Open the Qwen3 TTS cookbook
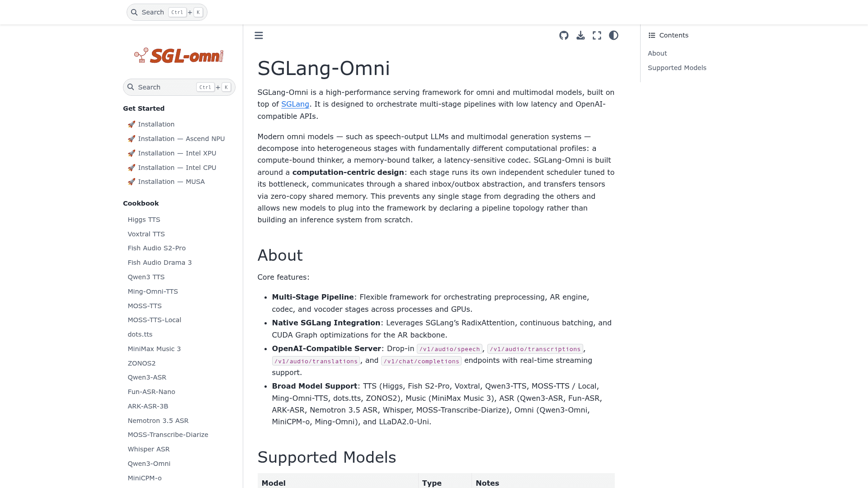Viewport: 868px width, 488px height. (x=146, y=277)
